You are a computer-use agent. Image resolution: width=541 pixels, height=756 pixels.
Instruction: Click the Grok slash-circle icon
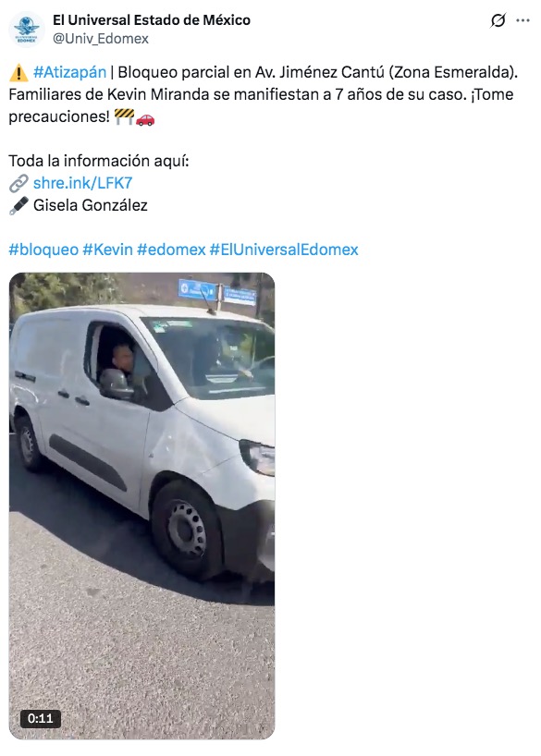point(498,20)
